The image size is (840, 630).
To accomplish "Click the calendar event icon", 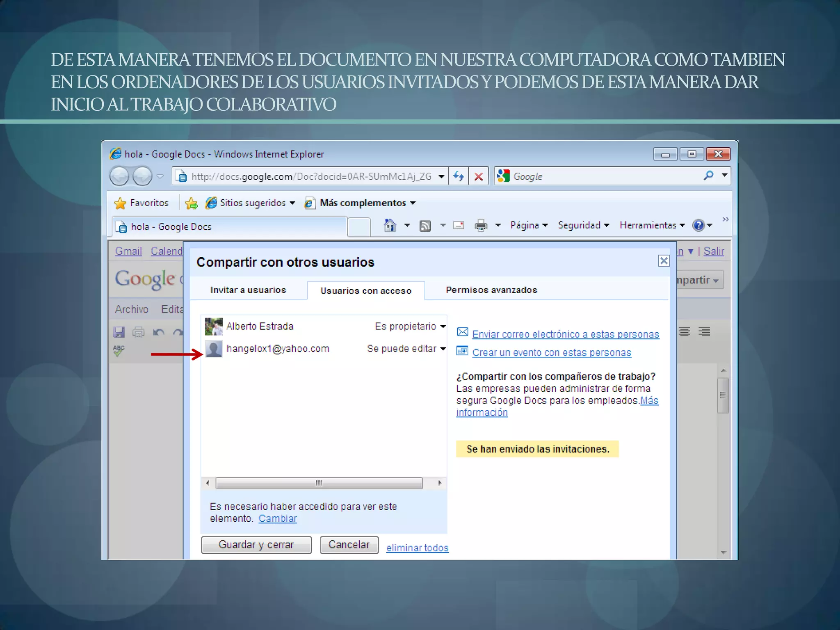I will pos(463,351).
